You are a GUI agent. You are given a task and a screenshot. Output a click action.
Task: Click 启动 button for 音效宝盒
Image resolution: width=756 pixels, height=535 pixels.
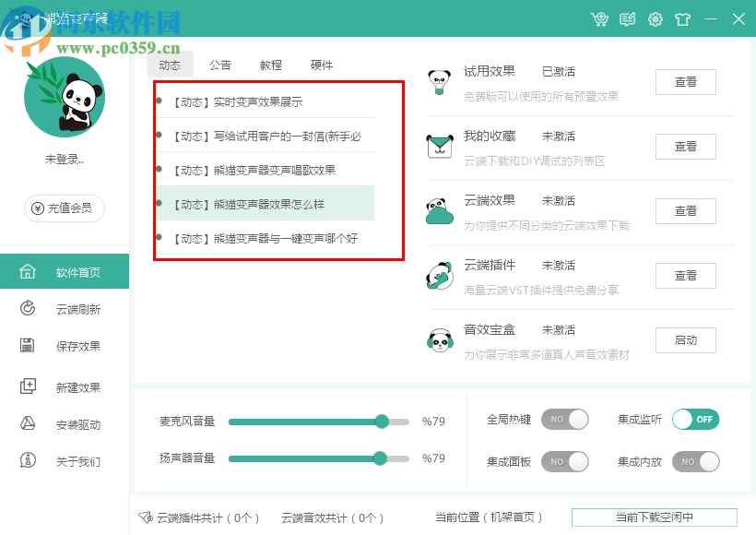685,340
